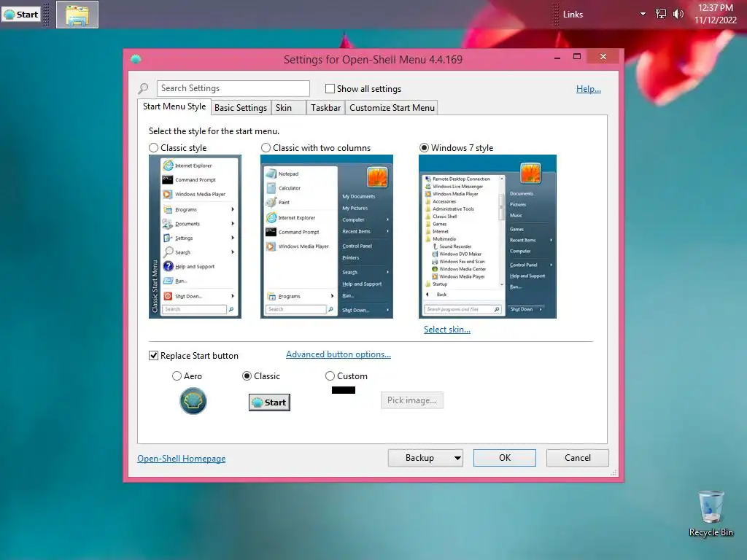Screen dimensions: 747x560
Task: Open Advanced button options... link
Action: tap(338, 354)
